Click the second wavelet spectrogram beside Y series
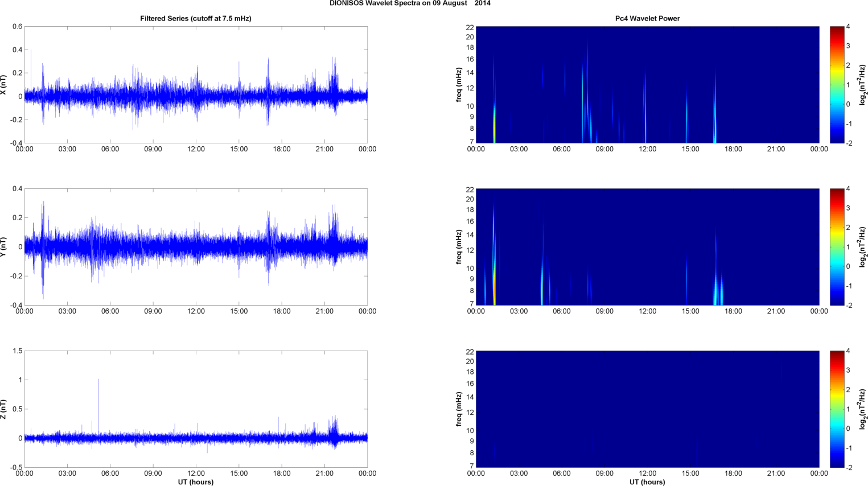Viewport: 868px width, 486px height. 647,247
